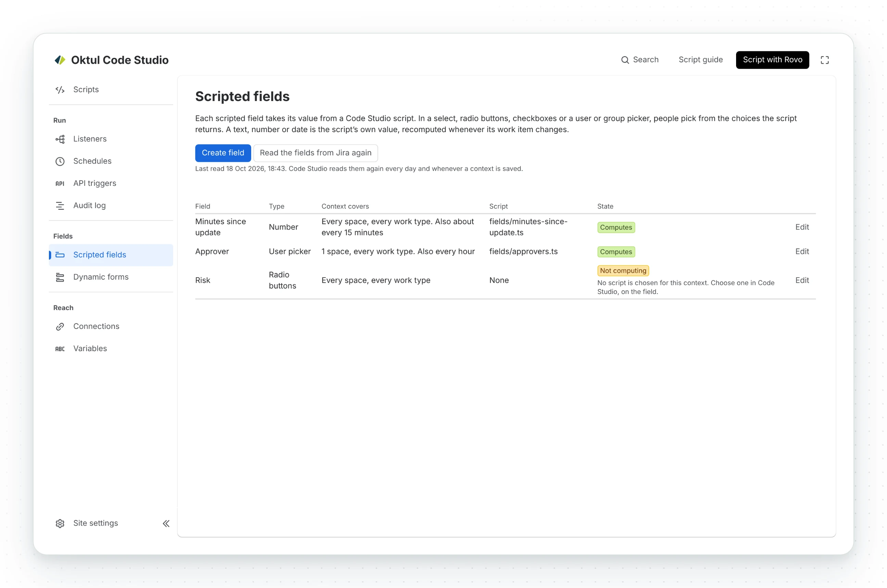
Task: Click the Scripts code-brackets icon
Action: pyautogui.click(x=60, y=90)
